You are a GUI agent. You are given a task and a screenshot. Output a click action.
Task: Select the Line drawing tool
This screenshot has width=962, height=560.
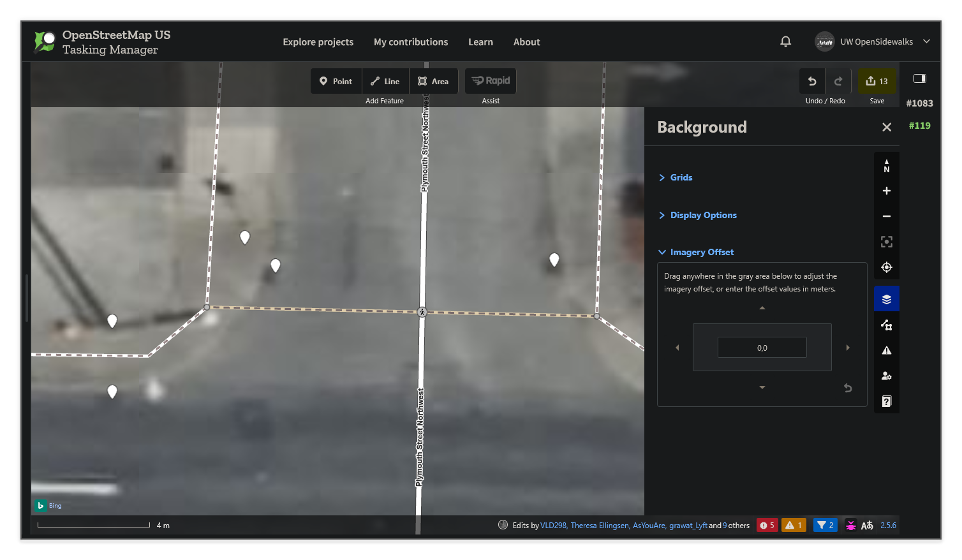[x=385, y=80]
